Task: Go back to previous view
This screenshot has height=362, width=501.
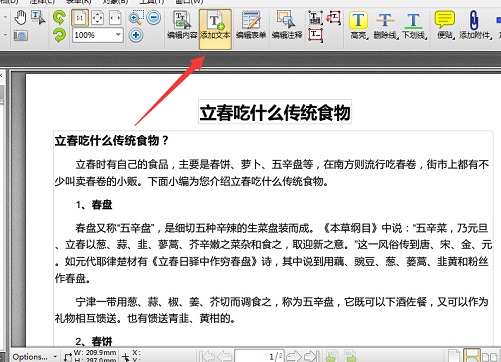Action: [x=331, y=357]
